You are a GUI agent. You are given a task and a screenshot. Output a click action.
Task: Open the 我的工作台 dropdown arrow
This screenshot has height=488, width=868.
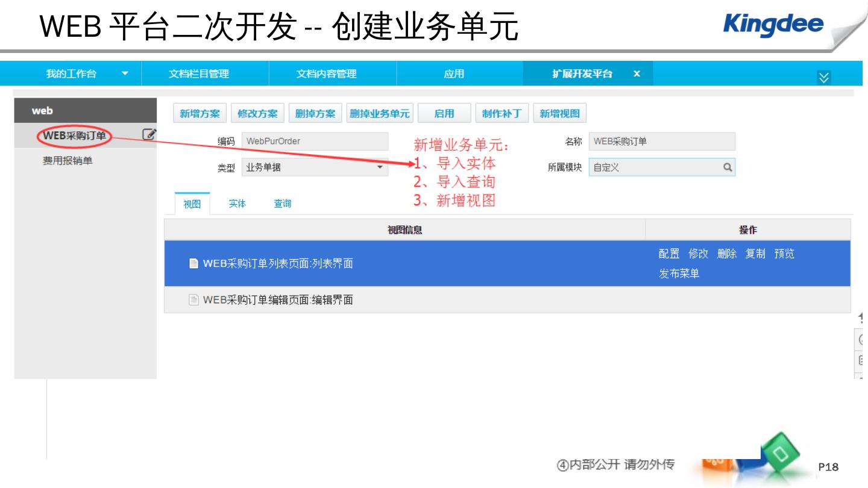[125, 74]
